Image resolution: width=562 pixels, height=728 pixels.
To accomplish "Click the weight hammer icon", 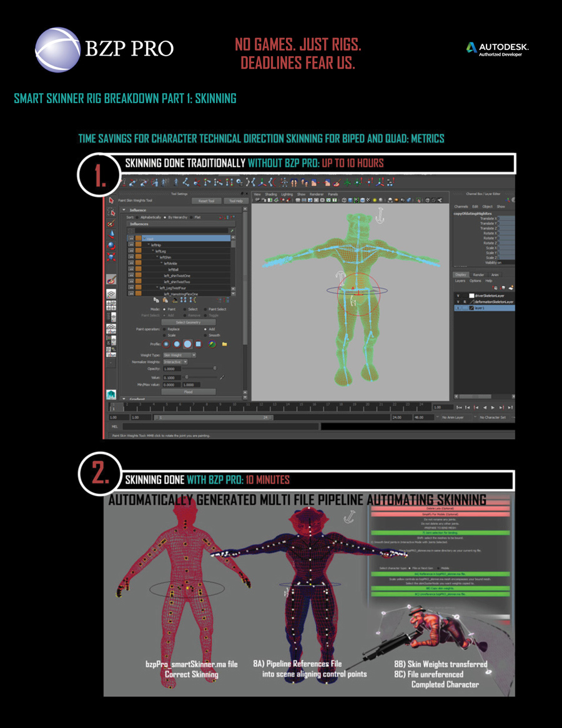I will [174, 301].
